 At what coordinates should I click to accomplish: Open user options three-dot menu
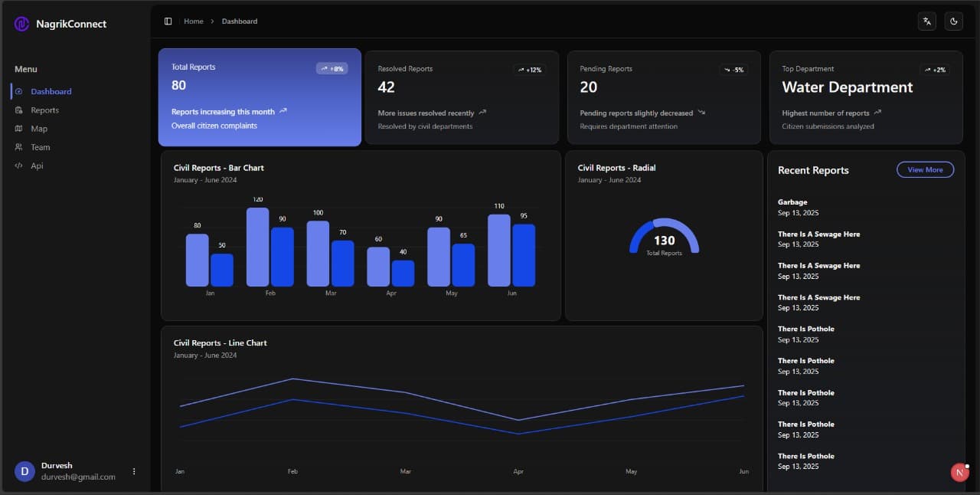[134, 471]
